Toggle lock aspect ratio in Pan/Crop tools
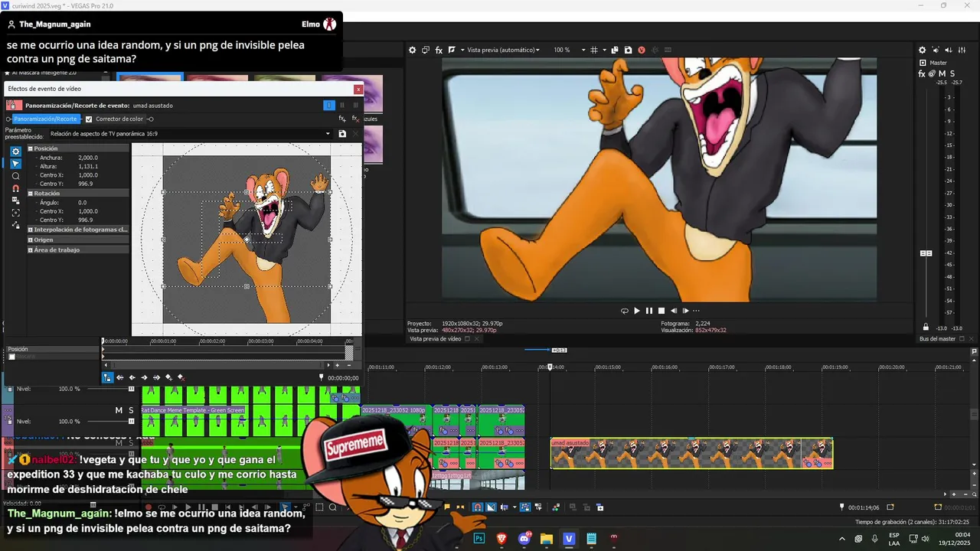Viewport: 980px width, 551px height. 15,201
